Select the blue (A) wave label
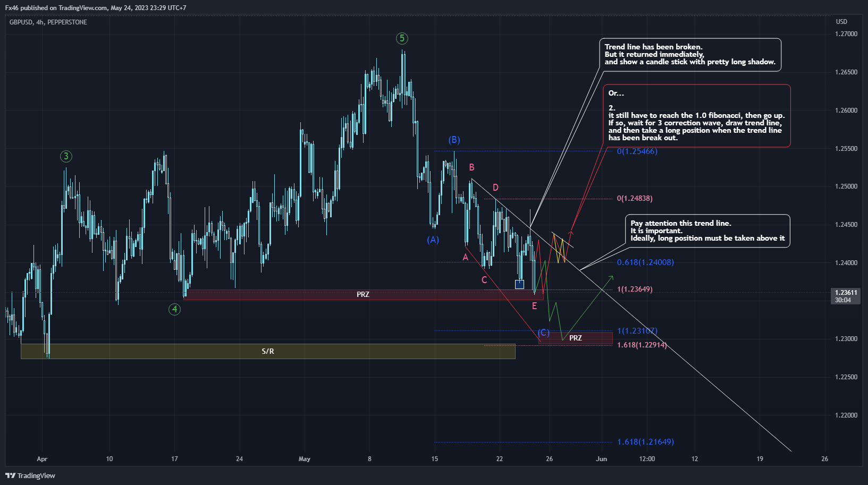This screenshot has width=868, height=485. tap(433, 240)
